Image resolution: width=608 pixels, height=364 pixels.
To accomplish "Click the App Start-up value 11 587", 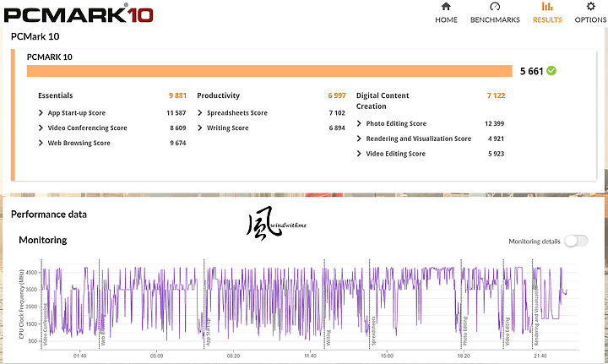I will (176, 113).
